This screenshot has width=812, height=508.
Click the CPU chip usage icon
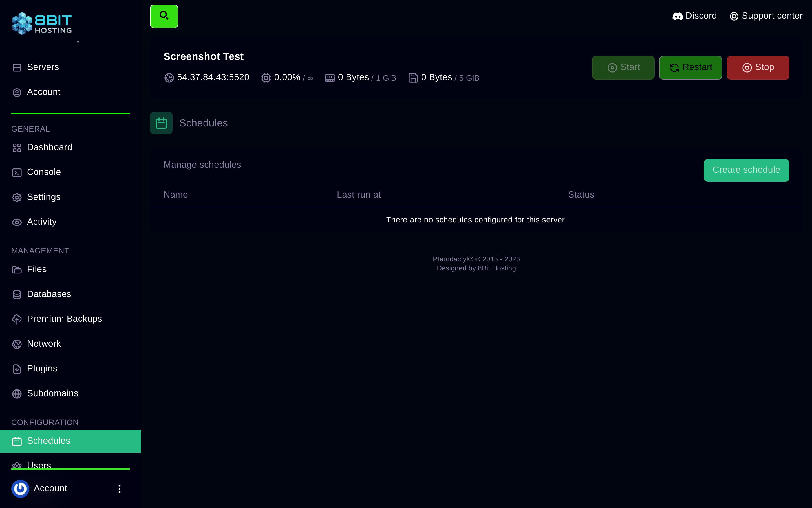(x=266, y=78)
